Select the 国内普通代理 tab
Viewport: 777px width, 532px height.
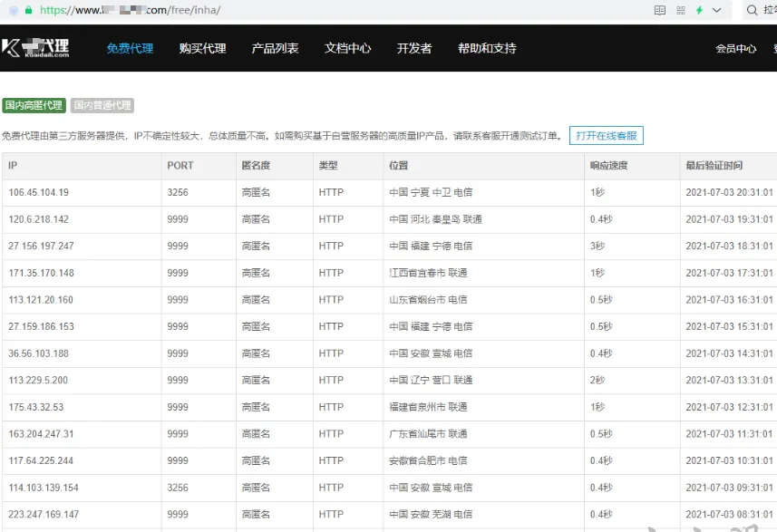(102, 105)
